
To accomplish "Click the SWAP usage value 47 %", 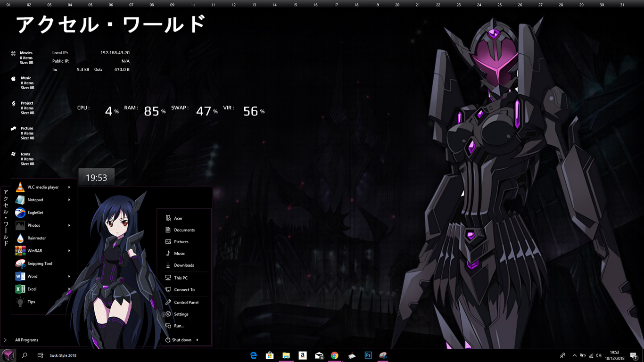I will point(207,111).
